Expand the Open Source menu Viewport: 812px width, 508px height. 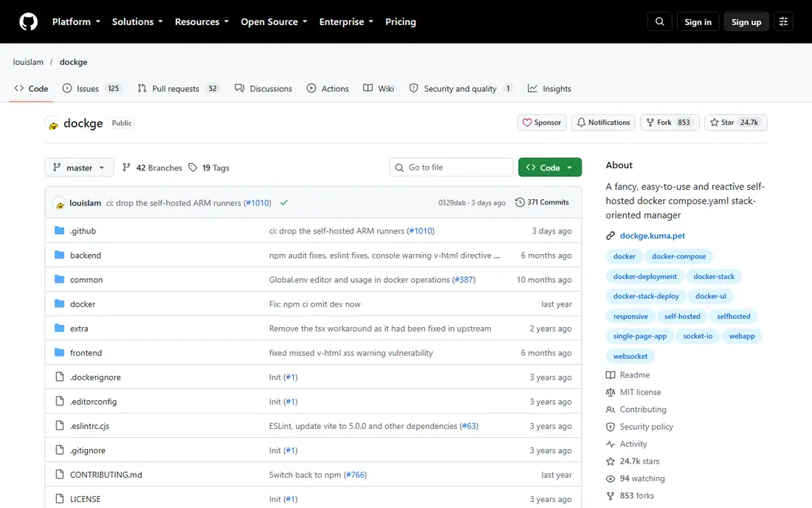tap(274, 21)
